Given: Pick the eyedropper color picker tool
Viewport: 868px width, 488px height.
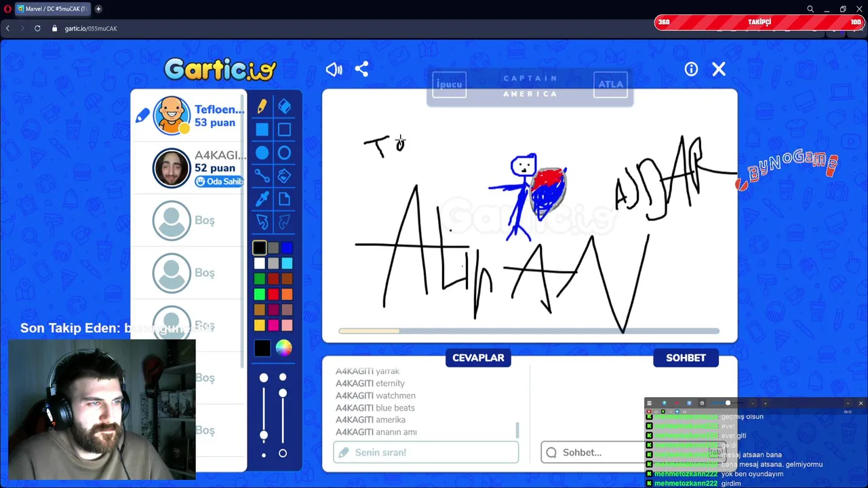Looking at the screenshot, I should click(x=262, y=199).
